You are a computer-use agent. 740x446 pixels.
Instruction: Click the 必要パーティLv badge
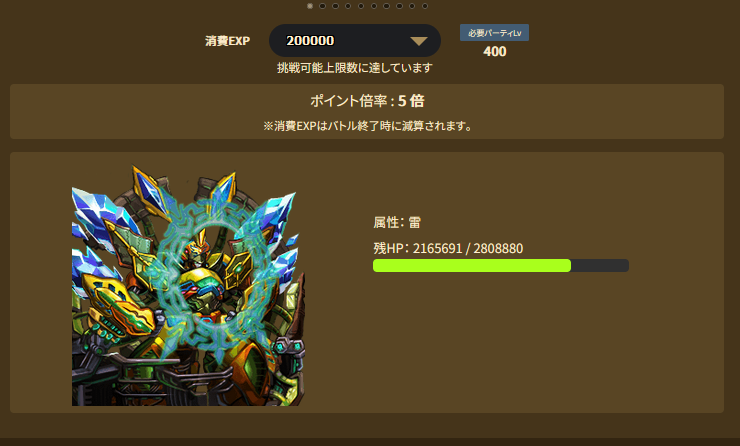tap(494, 33)
